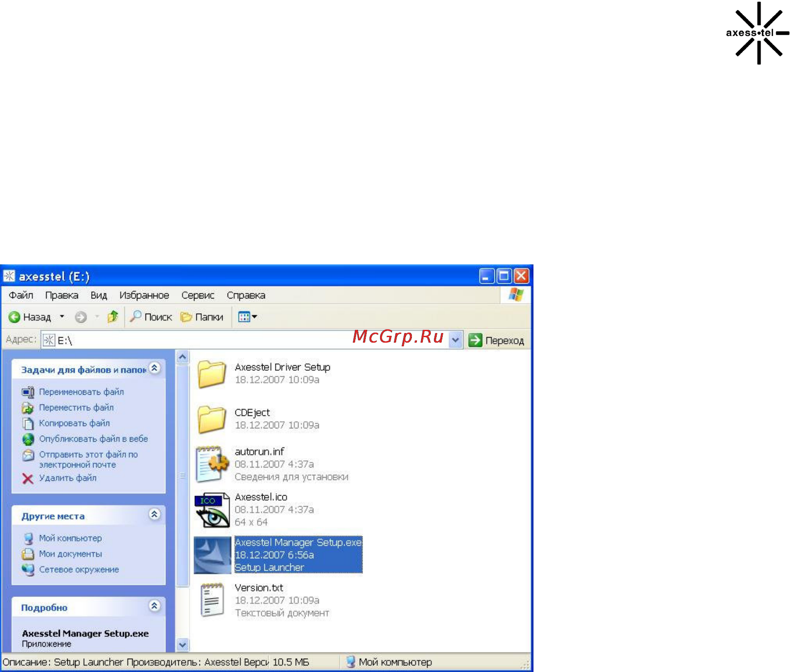Click the Publish file to web icon

[28, 439]
